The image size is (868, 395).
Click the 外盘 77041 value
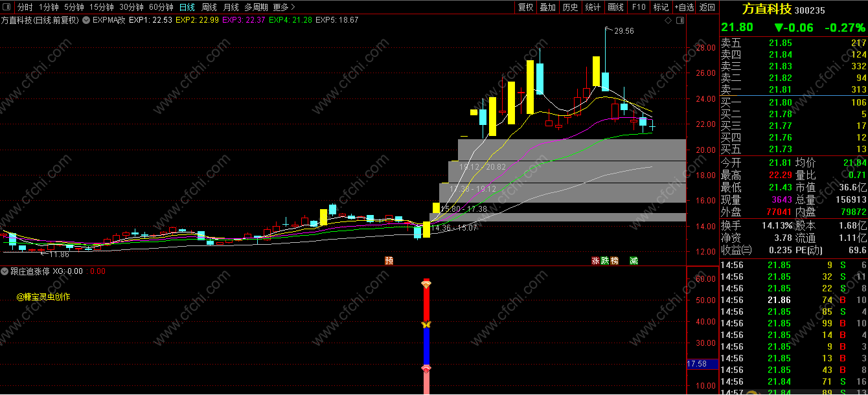[x=779, y=212]
